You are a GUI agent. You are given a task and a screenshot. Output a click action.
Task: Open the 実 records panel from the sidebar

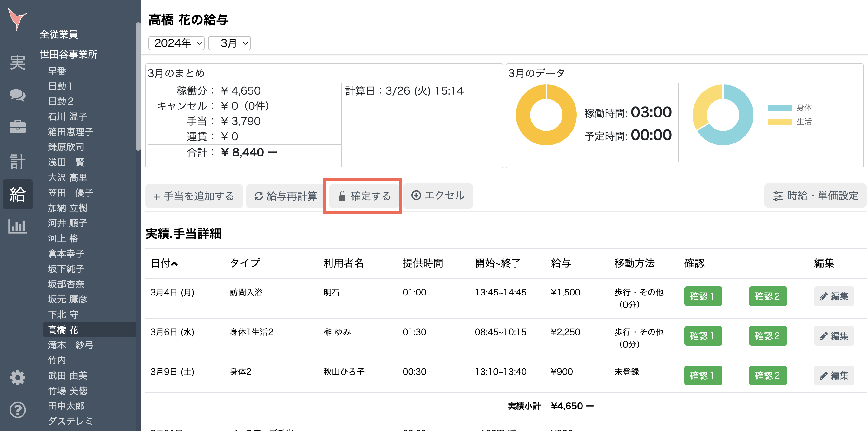coord(17,62)
